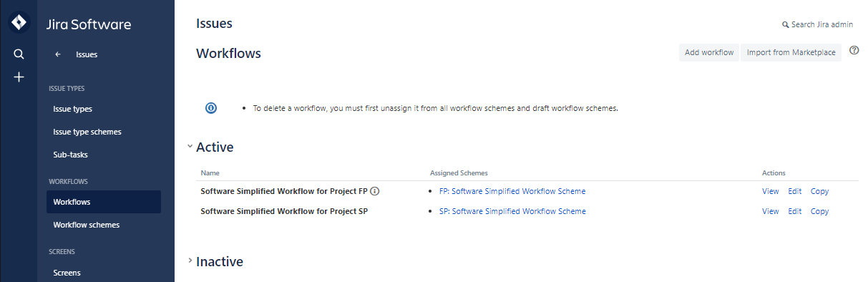The image size is (868, 282).
Task: Open the help question mark icon
Action: [x=854, y=51]
